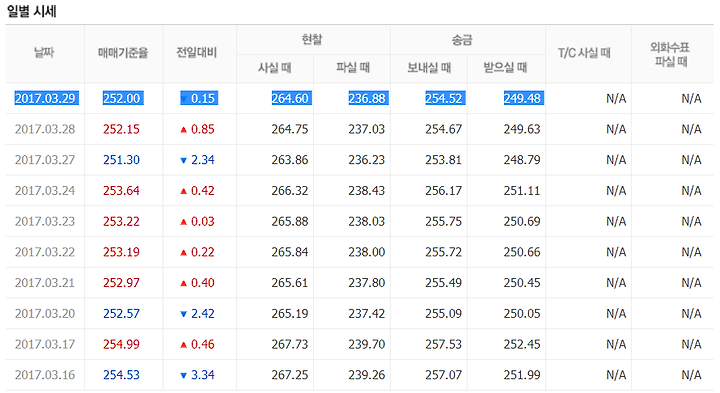Click the 265.84 cash buy value
The width and height of the screenshot is (720, 393).
[x=290, y=252]
